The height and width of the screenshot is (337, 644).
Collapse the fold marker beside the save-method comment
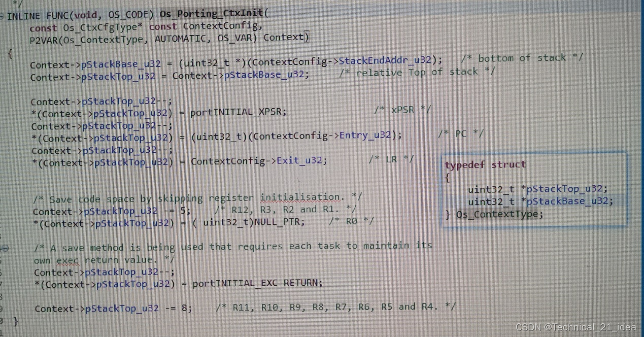(x=4, y=248)
